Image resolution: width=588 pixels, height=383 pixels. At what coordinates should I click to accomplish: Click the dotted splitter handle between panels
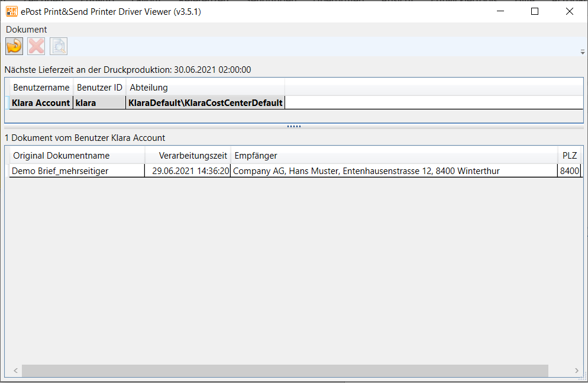click(294, 127)
